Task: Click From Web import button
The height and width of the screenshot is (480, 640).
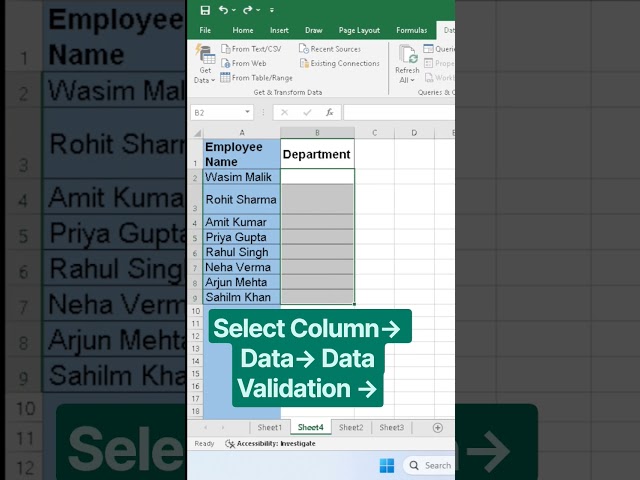Action: pyautogui.click(x=244, y=63)
